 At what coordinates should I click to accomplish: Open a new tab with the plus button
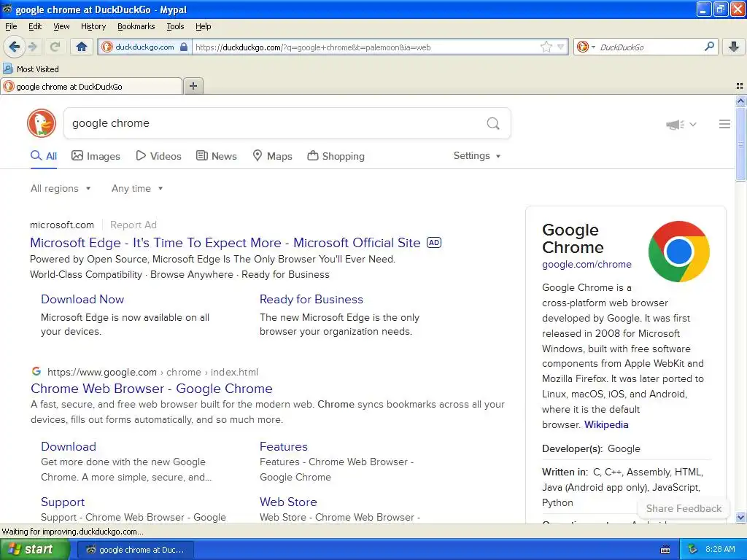point(193,86)
